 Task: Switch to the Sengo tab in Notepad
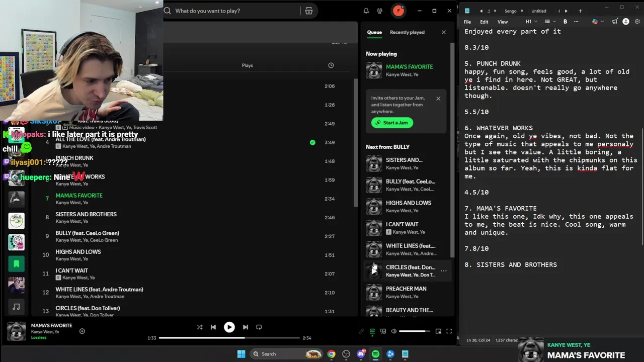(x=511, y=11)
